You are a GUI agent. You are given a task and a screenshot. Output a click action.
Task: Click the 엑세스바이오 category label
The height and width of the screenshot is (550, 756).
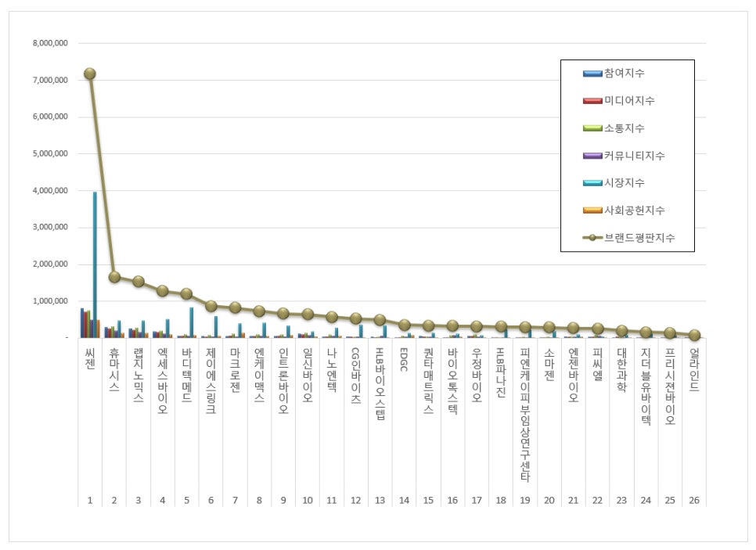tap(163, 381)
